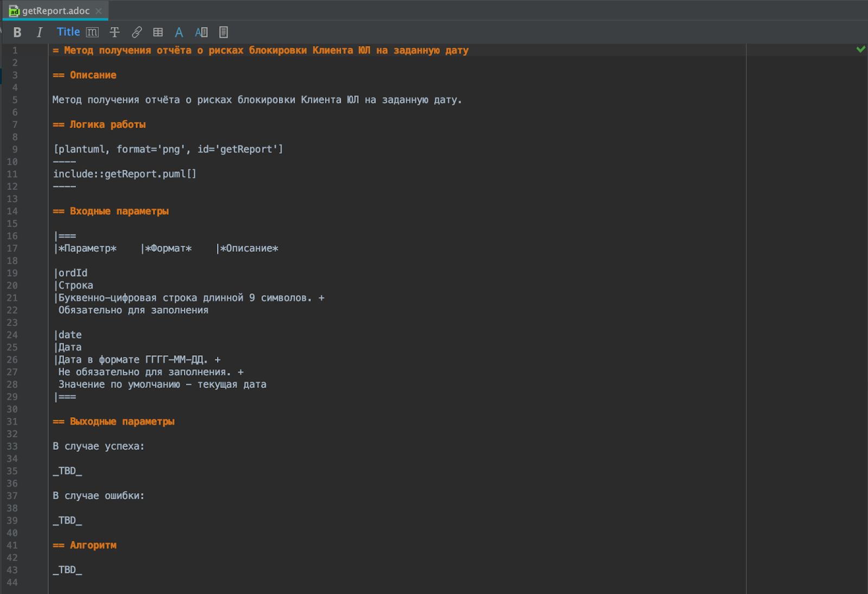Close the getReport.adoc tab
Screen dimensions: 868x594
98,11
